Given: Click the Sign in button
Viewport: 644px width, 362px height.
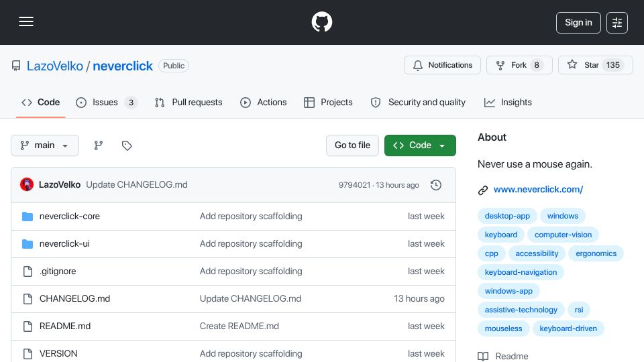Looking at the screenshot, I should click(x=578, y=23).
